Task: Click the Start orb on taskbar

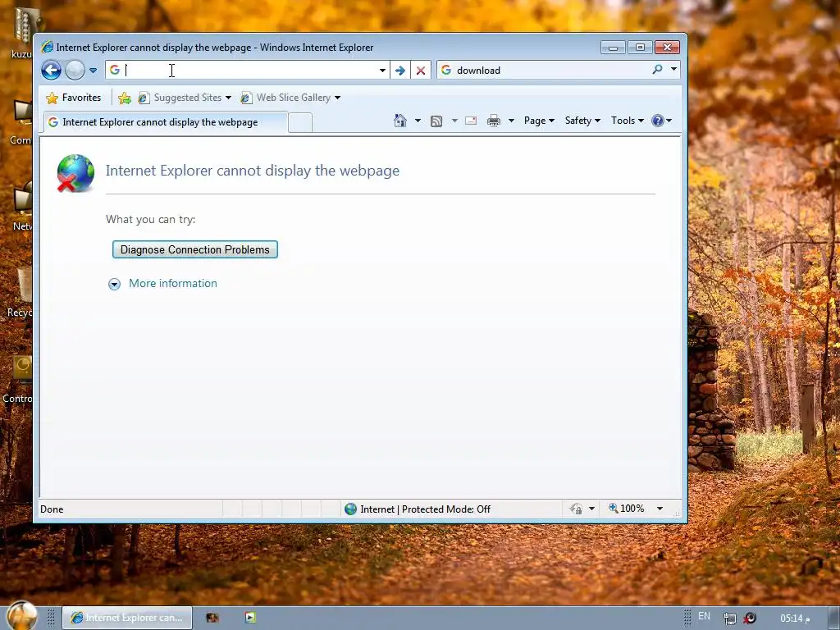Action: point(22,616)
